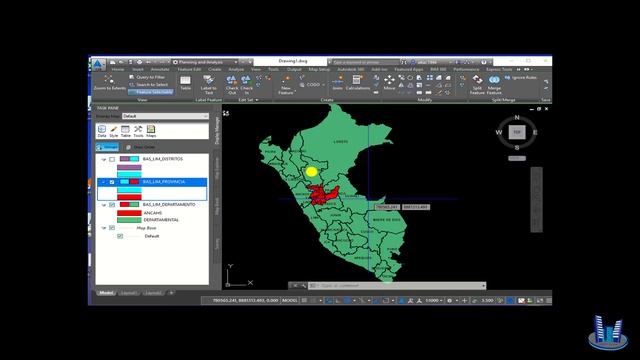Viewport: 640px width, 360px height.
Task: Open the Data icon in Task Pane
Action: [x=102, y=129]
